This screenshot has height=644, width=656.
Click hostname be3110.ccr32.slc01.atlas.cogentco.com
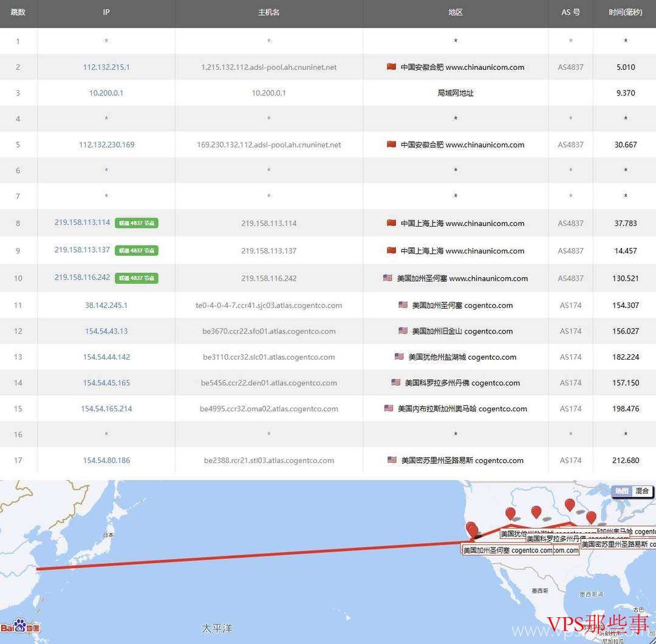268,357
